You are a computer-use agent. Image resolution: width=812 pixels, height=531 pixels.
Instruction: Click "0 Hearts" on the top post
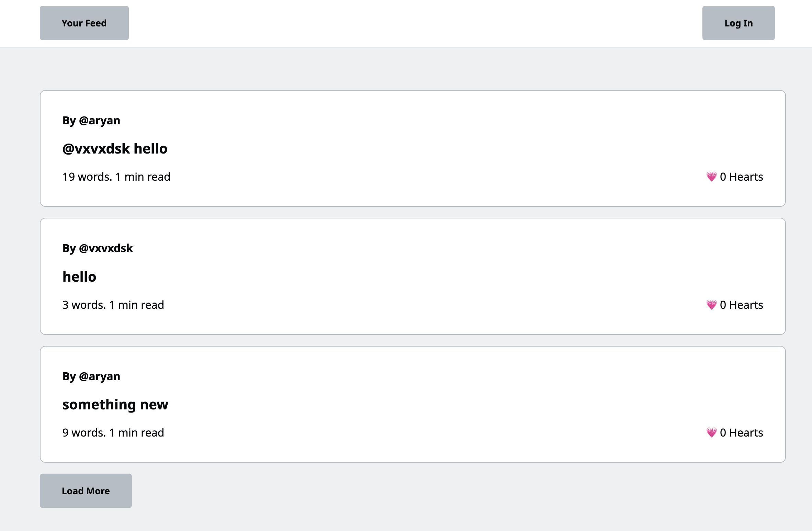click(x=741, y=177)
